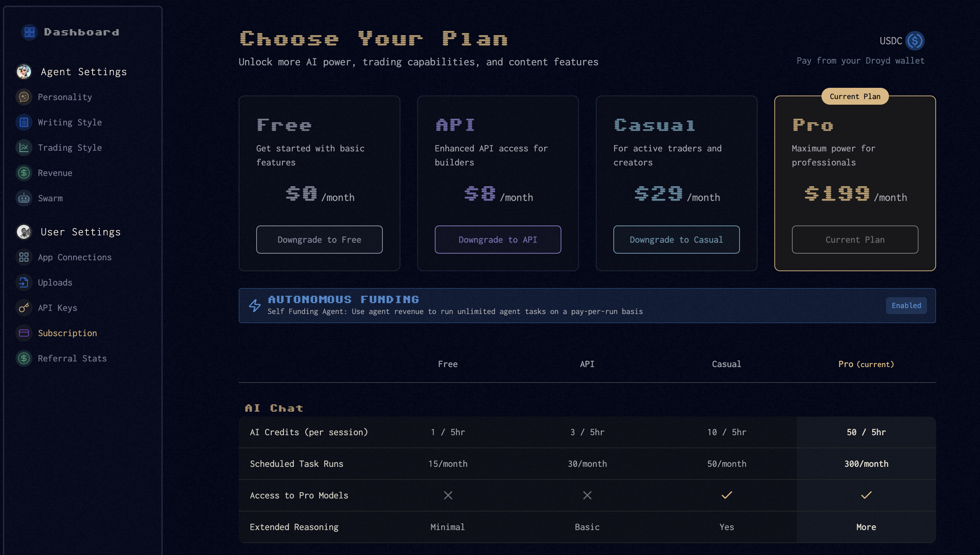980x555 pixels.
Task: Click Downgrade to Free button
Action: 319,239
